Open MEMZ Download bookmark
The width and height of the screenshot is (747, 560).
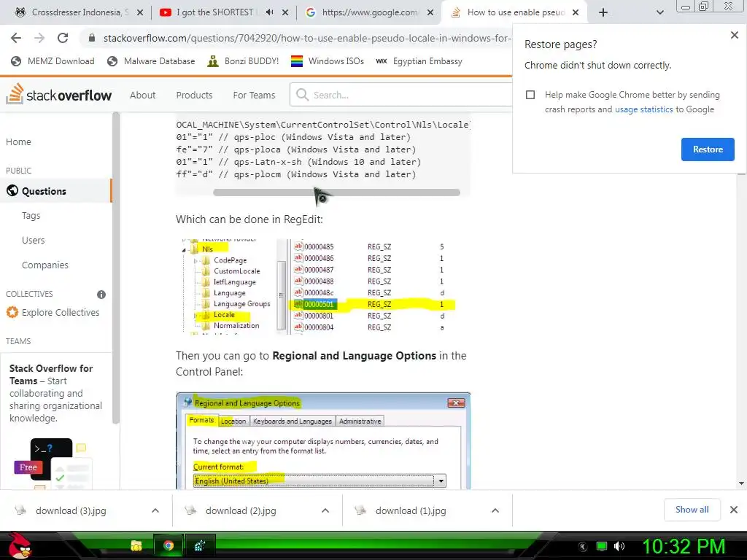(53, 61)
